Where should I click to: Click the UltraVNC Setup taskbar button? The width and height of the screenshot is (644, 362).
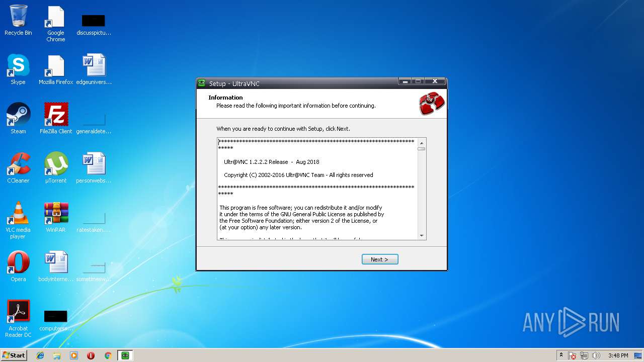click(x=125, y=355)
